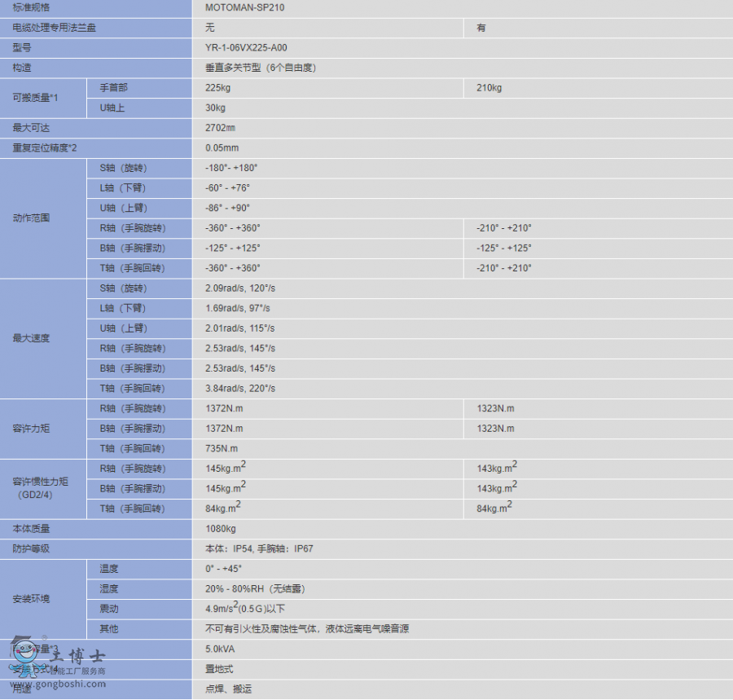Click the 3.84rad/s, 220°/s speed value
733x700 pixels.
click(x=240, y=389)
